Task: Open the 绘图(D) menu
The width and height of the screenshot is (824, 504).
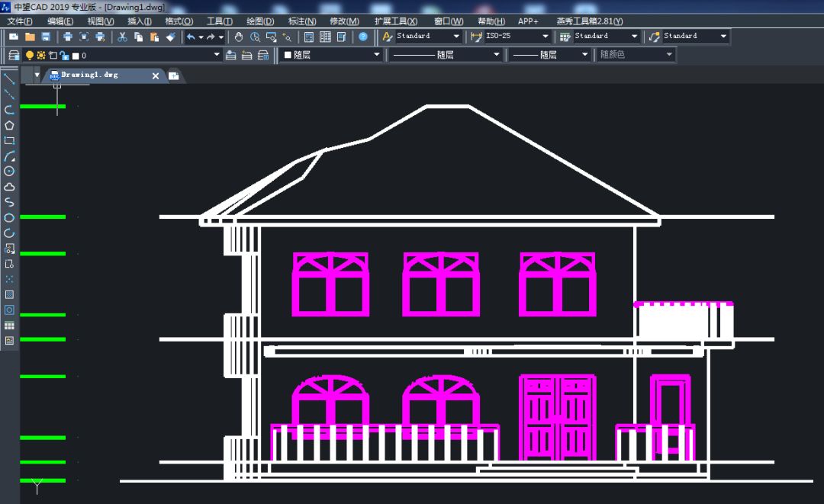Action: tap(260, 21)
